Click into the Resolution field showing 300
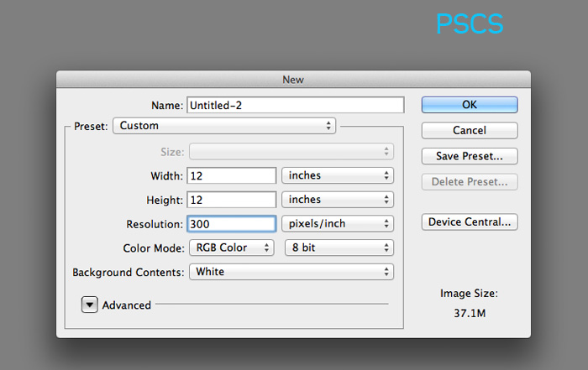 click(x=231, y=223)
